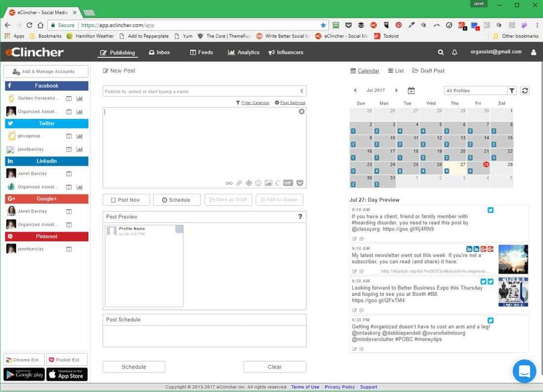Open the live chat bubble
Image resolution: width=543 pixels, height=392 pixels.
(x=524, y=371)
